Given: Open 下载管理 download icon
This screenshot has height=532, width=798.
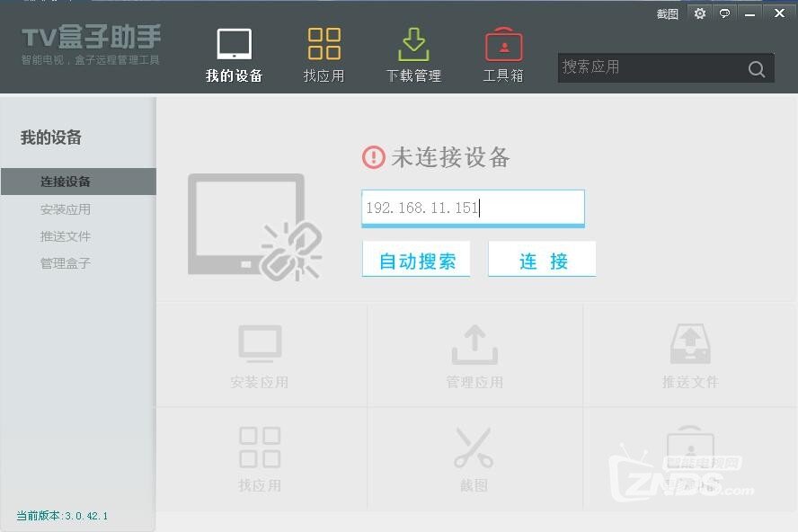Looking at the screenshot, I should 413,44.
